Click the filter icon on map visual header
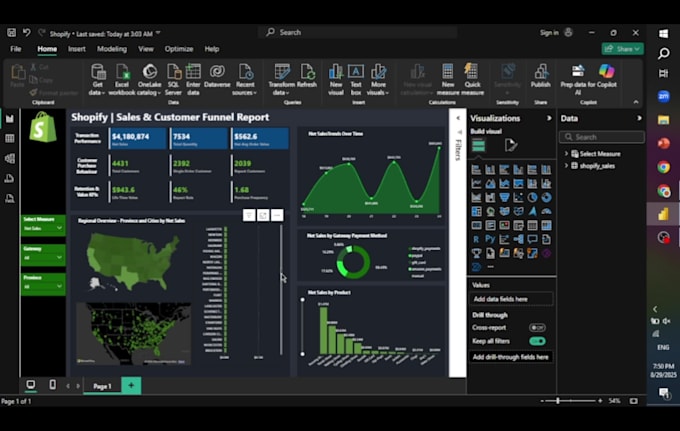The image size is (680, 431). point(249,215)
